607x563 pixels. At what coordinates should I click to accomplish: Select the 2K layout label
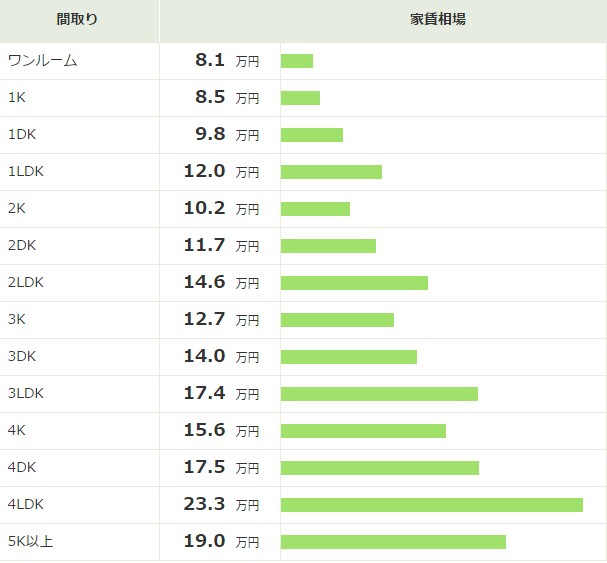[17, 208]
